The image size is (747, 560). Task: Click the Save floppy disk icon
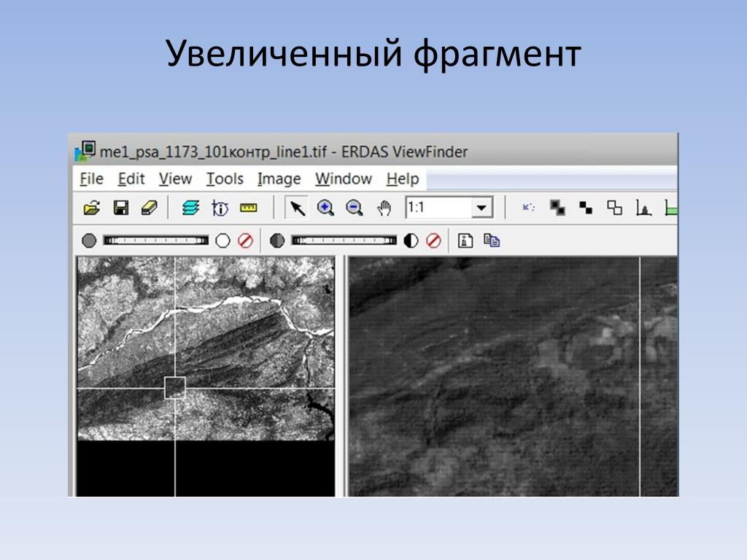pos(121,208)
